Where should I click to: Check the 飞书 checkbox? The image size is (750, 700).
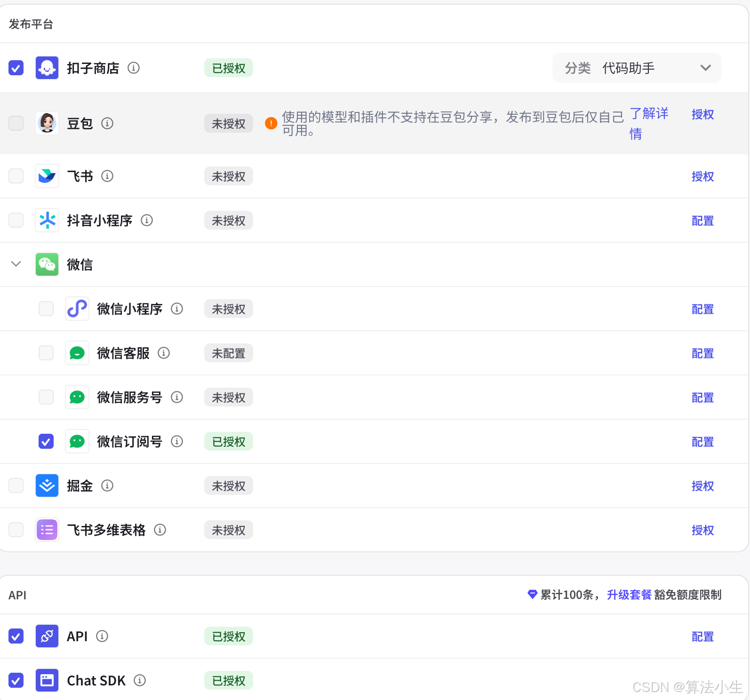(x=16, y=176)
